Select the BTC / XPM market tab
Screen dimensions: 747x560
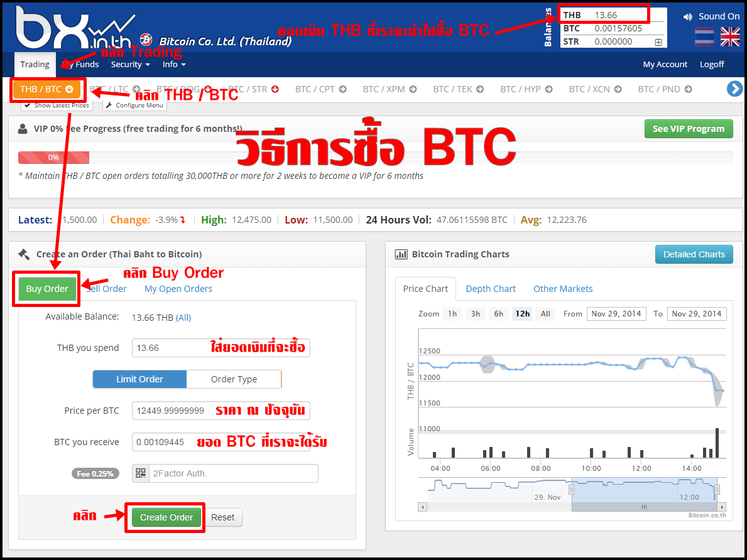click(390, 89)
